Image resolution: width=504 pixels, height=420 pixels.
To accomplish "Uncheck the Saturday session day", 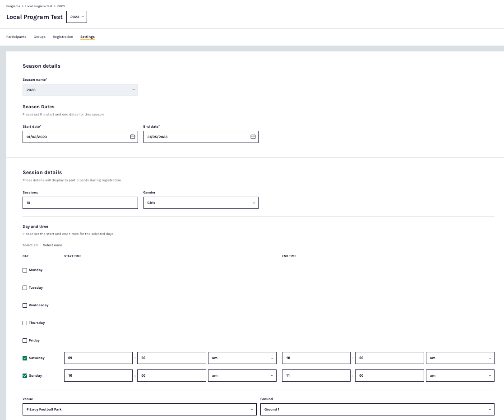I will pos(25,358).
